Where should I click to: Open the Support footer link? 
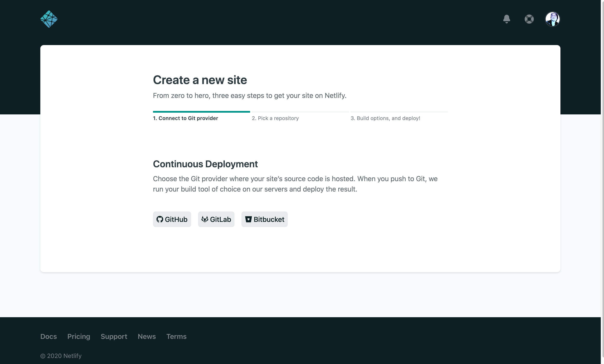click(x=114, y=336)
